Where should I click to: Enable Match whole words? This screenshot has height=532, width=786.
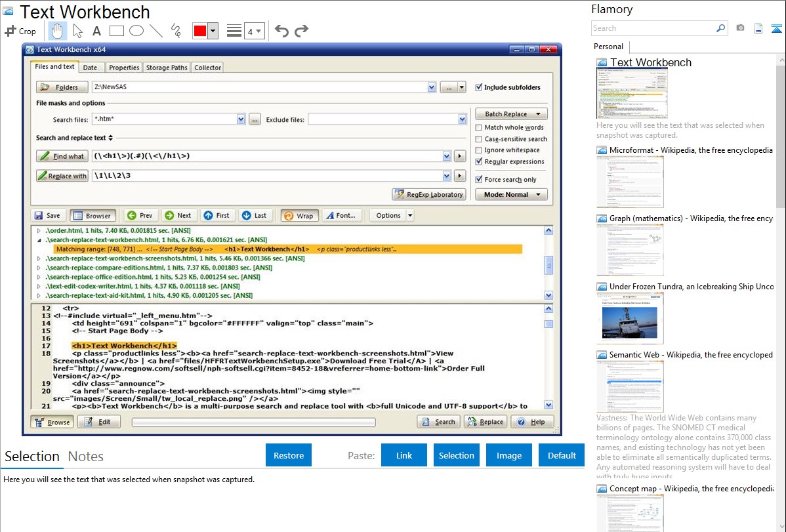(479, 127)
